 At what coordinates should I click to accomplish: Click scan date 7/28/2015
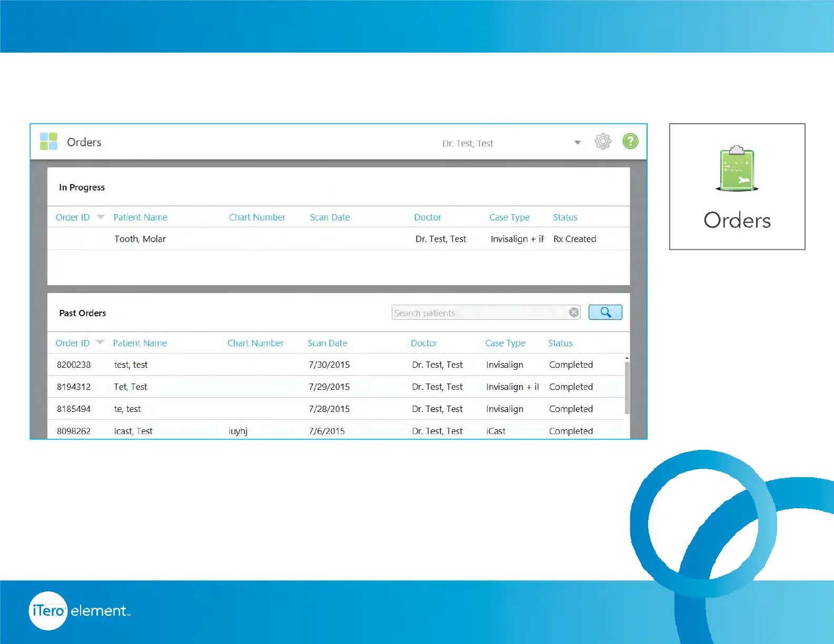[x=329, y=409]
